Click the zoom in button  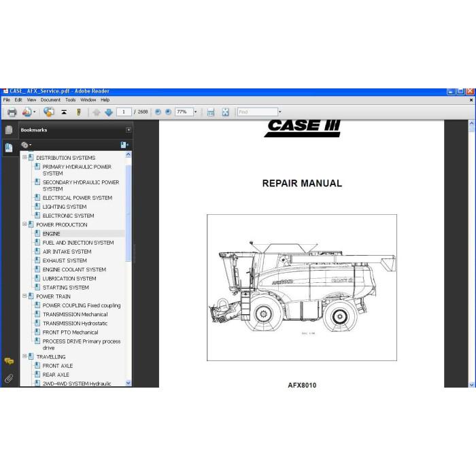168,112
